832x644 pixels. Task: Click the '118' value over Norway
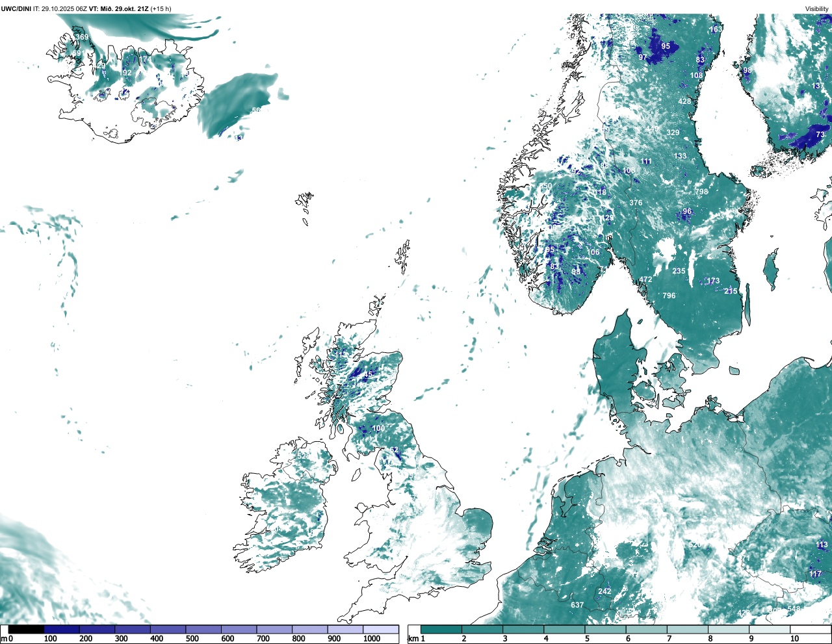coord(600,192)
